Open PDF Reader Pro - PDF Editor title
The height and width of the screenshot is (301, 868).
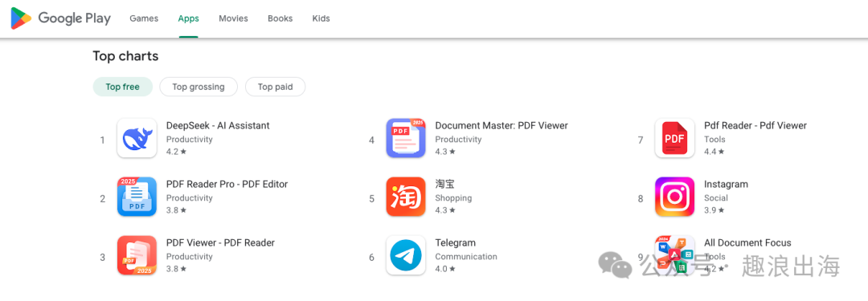coord(227,185)
